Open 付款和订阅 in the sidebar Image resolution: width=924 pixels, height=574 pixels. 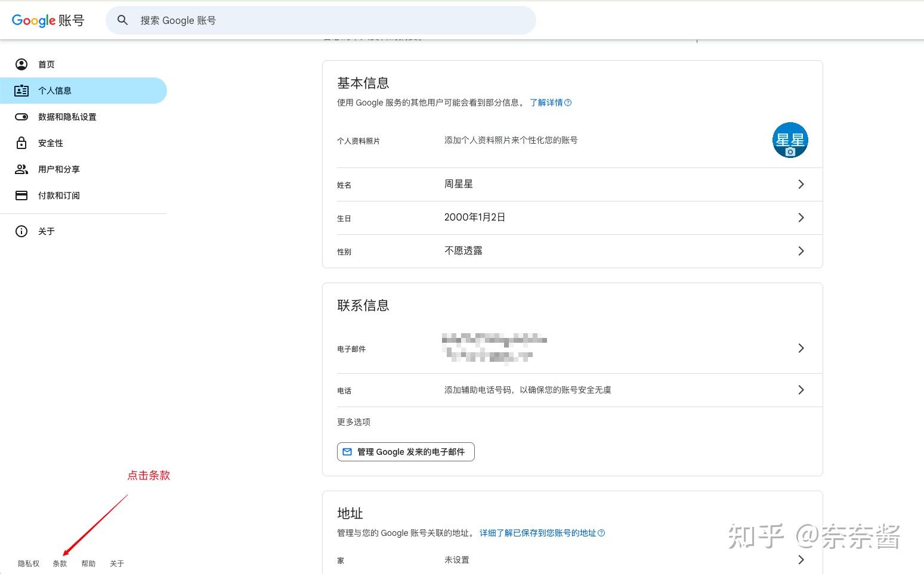(x=84, y=196)
